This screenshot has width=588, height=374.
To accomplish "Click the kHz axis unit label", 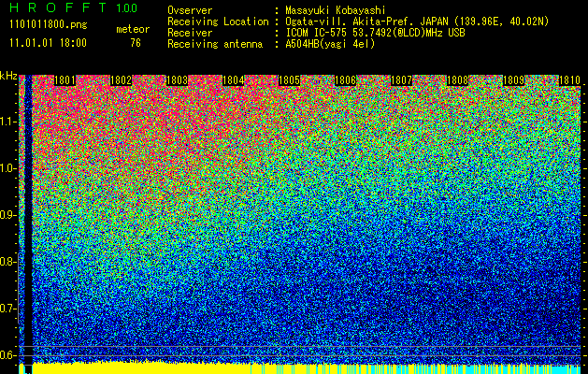I will point(8,76).
